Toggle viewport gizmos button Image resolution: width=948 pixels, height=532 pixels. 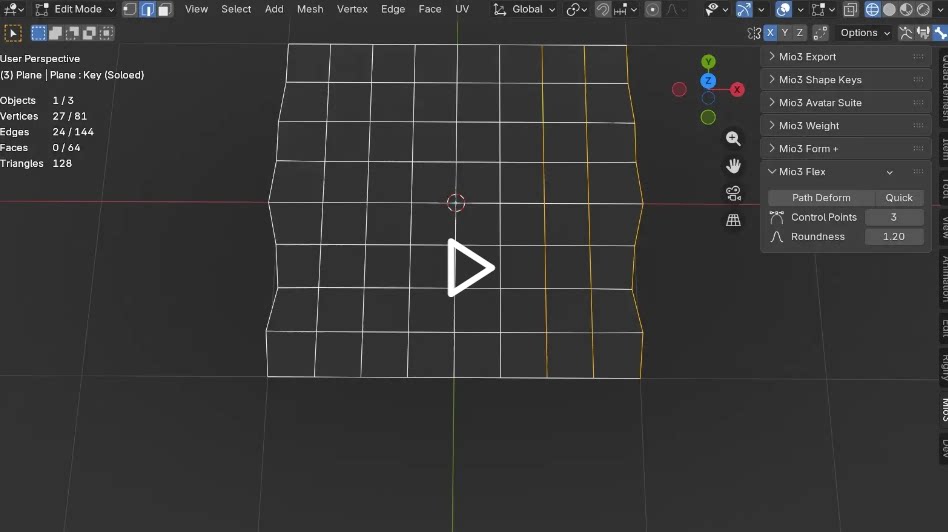(x=744, y=9)
